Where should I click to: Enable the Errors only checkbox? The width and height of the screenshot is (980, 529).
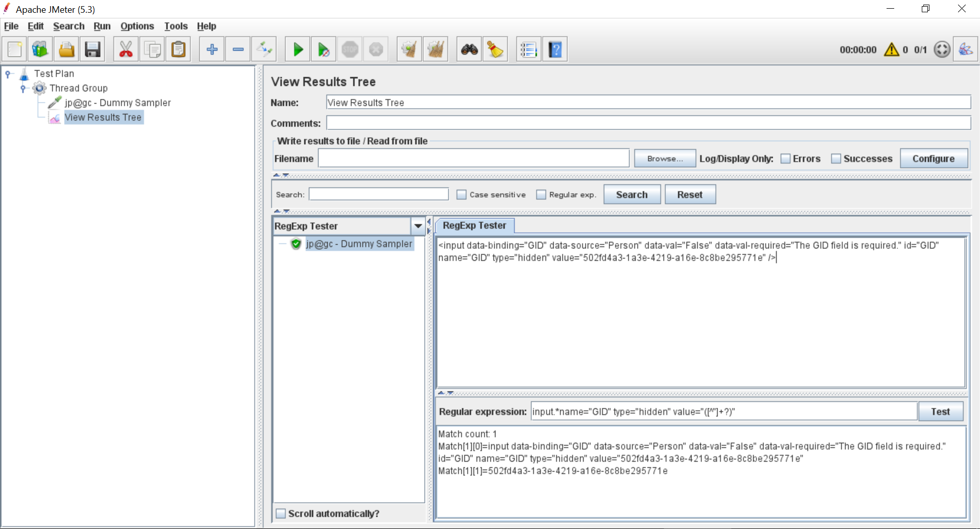[785, 158]
